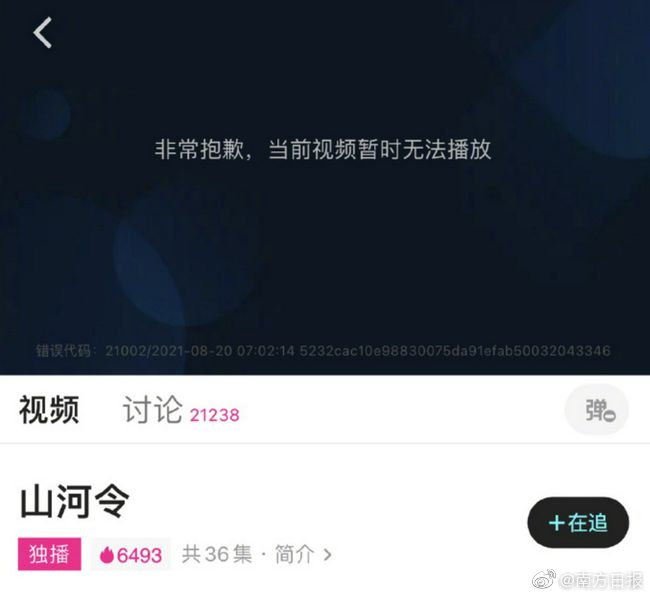Tap the small dot on 弹 icon
This screenshot has height=597, width=650.
(610, 415)
